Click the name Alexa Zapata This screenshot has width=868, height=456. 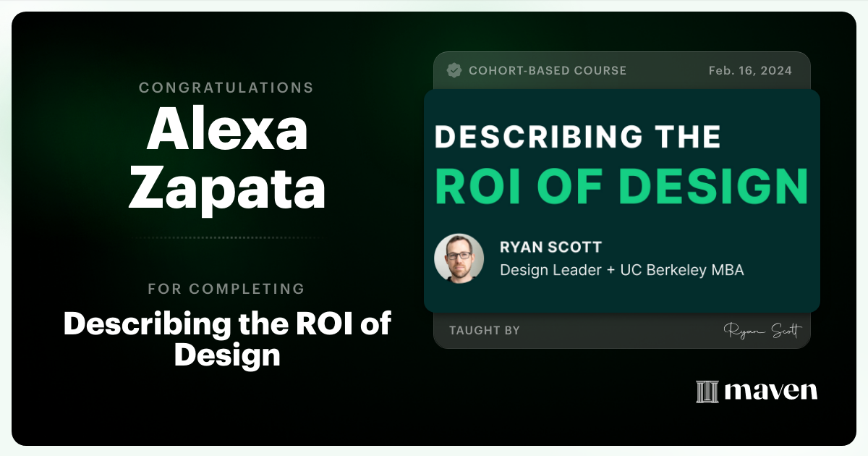(226, 159)
